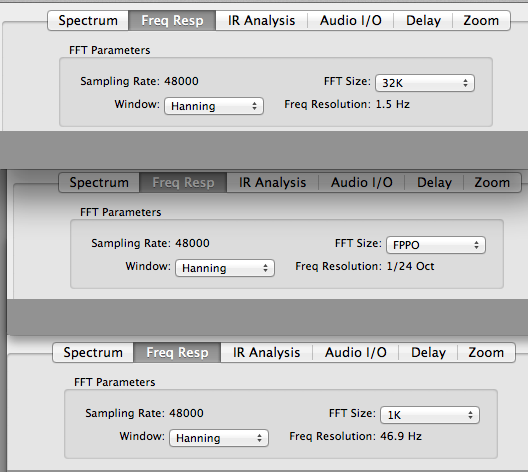This screenshot has width=528, height=472.
Task: Click the Freq Resolution 46.9 Hz value
Action: coord(401,436)
